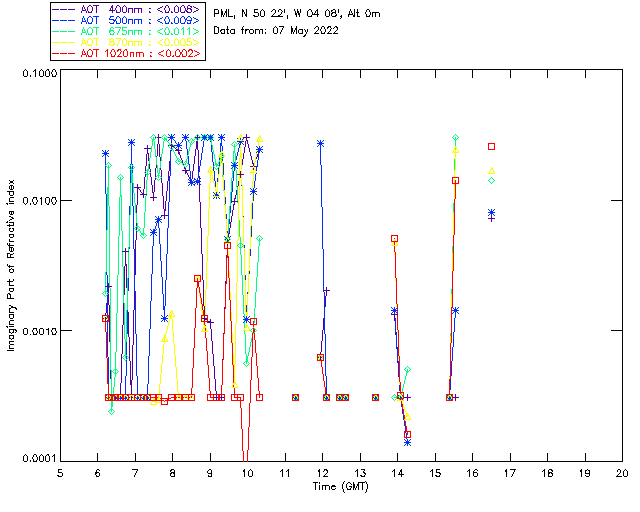Select the blue asterisk peak at 12 hours

(x=320, y=143)
